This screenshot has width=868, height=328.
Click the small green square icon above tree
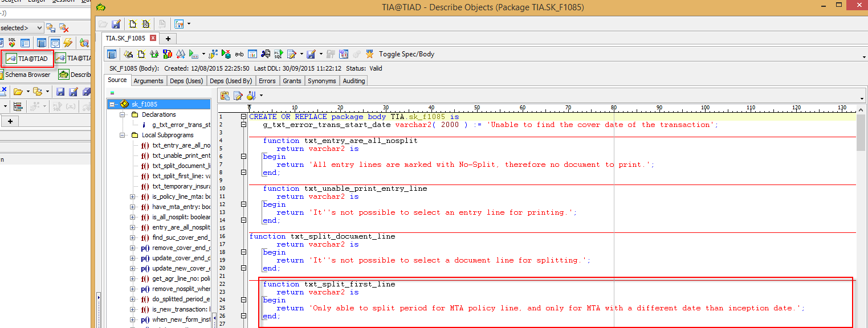pyautogui.click(x=112, y=92)
